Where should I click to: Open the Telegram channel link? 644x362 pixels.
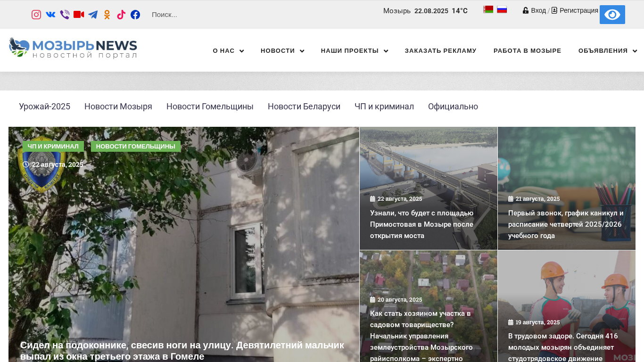[93, 15]
